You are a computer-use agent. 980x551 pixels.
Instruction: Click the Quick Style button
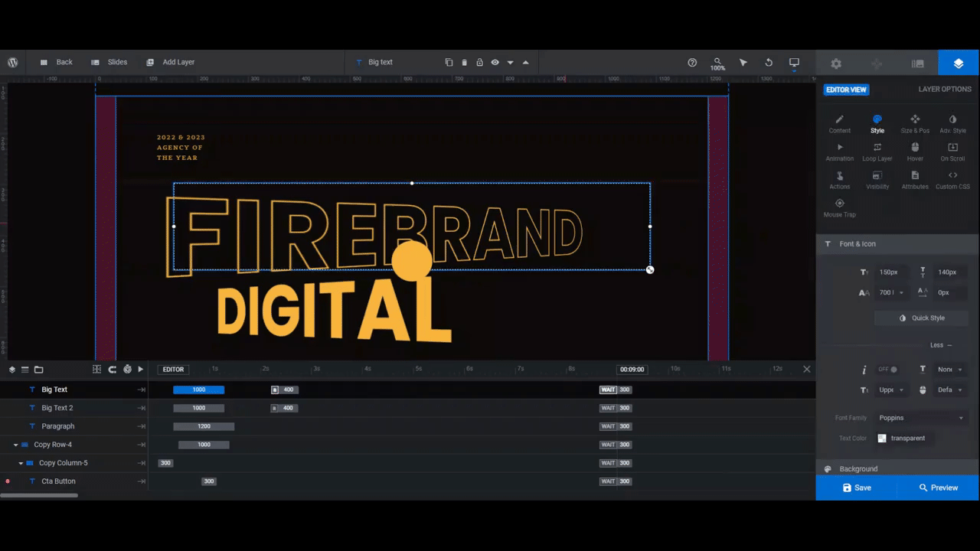[922, 318]
